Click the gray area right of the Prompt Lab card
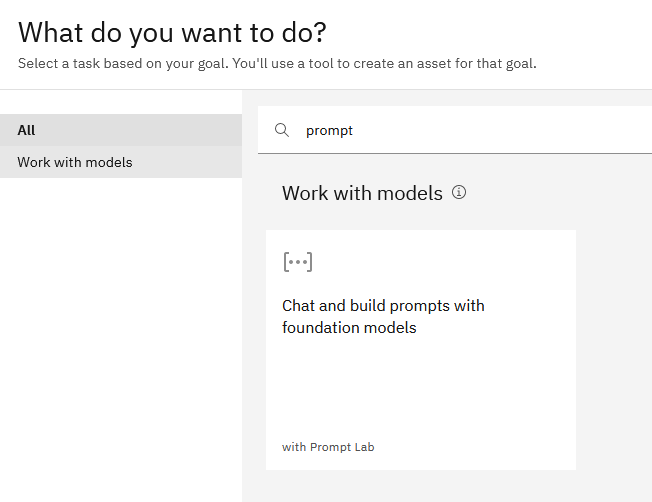This screenshot has width=652, height=502. 613,350
